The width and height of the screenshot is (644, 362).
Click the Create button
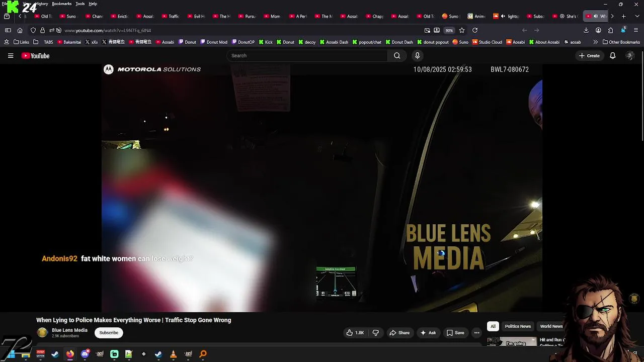click(589, 56)
